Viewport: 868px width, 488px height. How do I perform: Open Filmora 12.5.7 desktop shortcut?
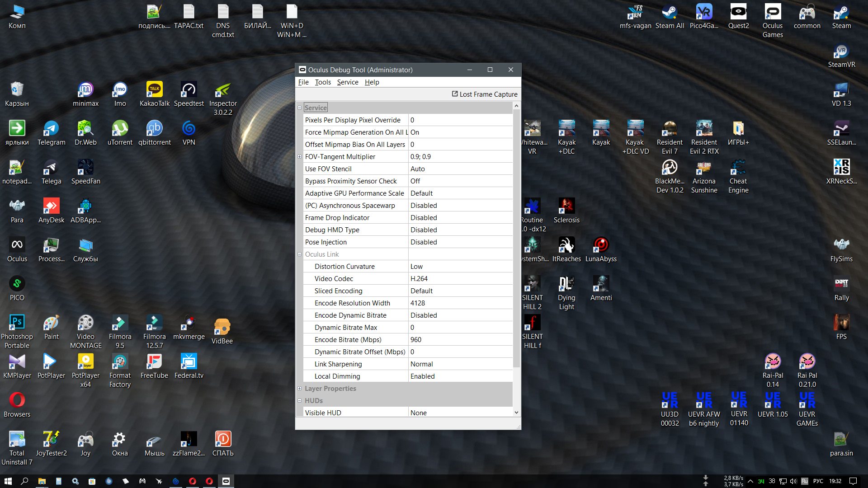(154, 332)
